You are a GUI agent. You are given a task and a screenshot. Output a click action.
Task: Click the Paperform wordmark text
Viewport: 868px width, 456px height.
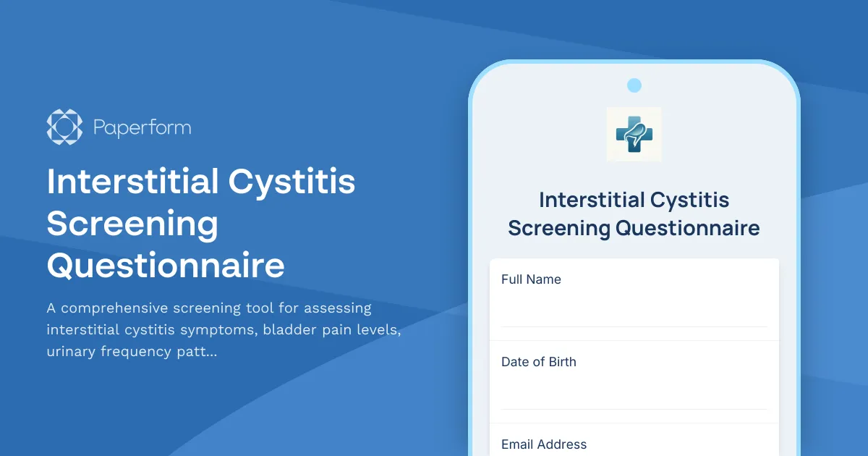click(x=142, y=127)
